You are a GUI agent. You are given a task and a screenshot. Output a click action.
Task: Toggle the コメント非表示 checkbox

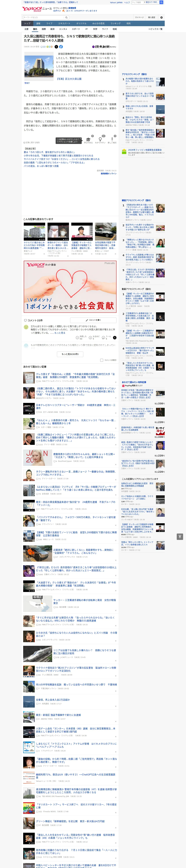tap(102, 360)
